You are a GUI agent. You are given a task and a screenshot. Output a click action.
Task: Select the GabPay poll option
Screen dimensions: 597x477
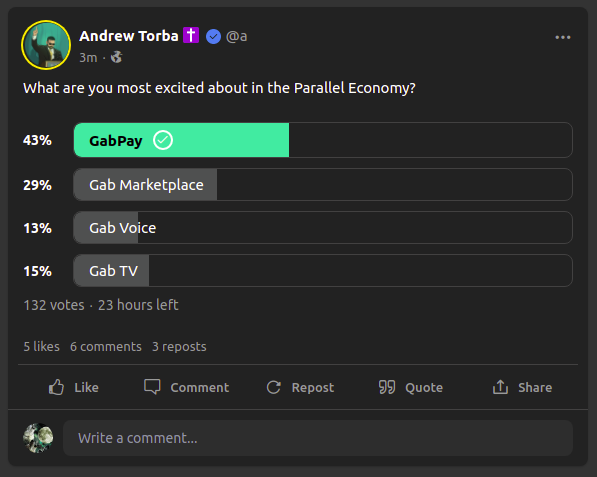tap(323, 140)
